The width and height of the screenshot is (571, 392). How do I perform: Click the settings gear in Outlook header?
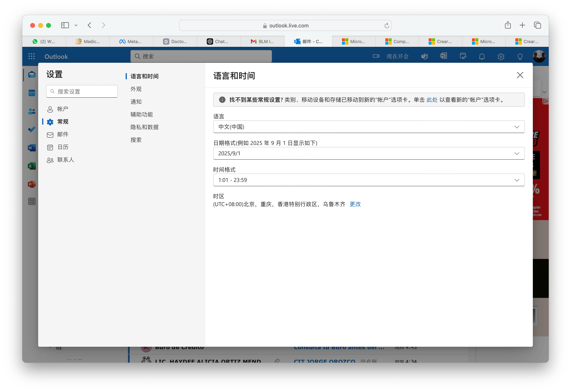501,56
